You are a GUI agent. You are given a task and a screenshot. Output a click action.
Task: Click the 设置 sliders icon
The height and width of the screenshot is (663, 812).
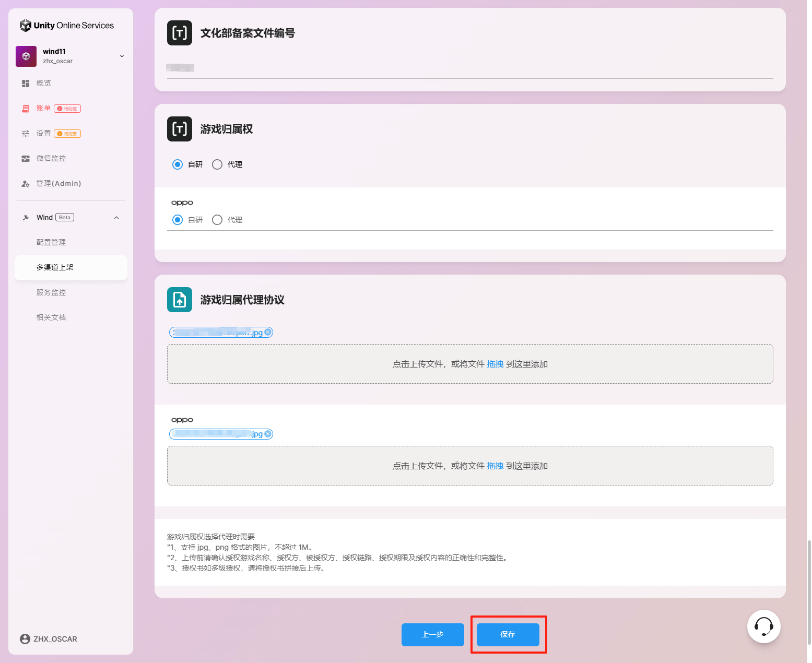[x=26, y=134]
